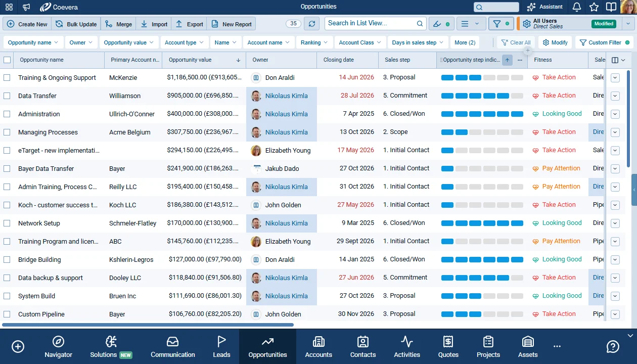Open the book help guide icon
The image size is (637, 364).
(611, 7)
